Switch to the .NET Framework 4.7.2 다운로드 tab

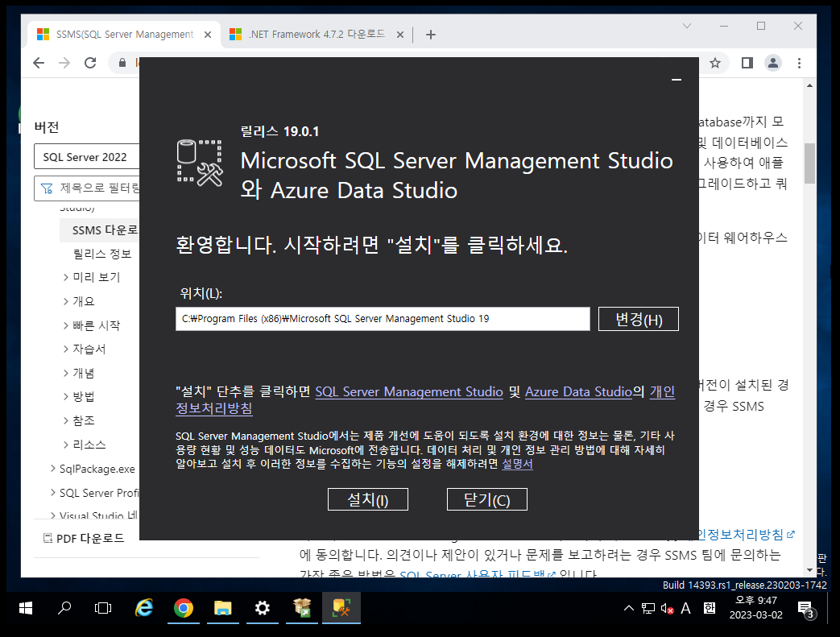pyautogui.click(x=317, y=35)
